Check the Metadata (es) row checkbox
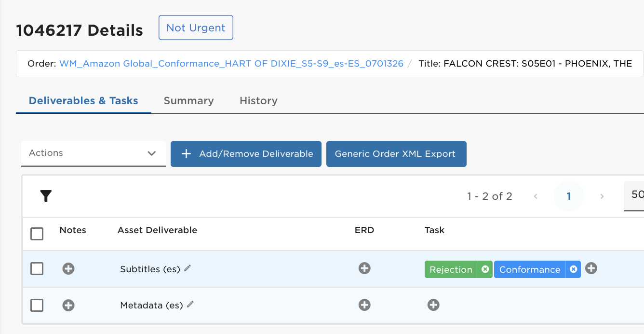Viewport: 644px width, 334px height. 37,305
